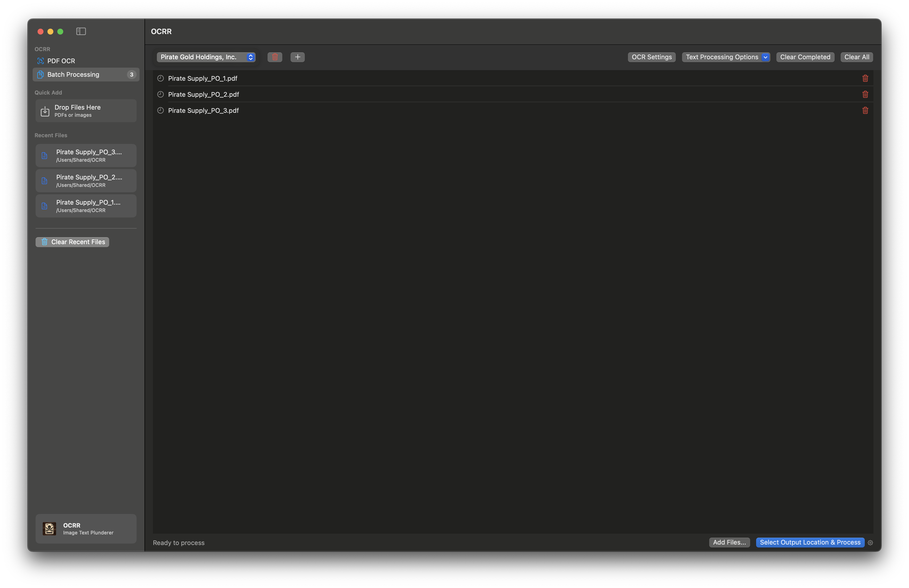Click the Drop Files download icon
909x588 pixels.
coord(45,111)
